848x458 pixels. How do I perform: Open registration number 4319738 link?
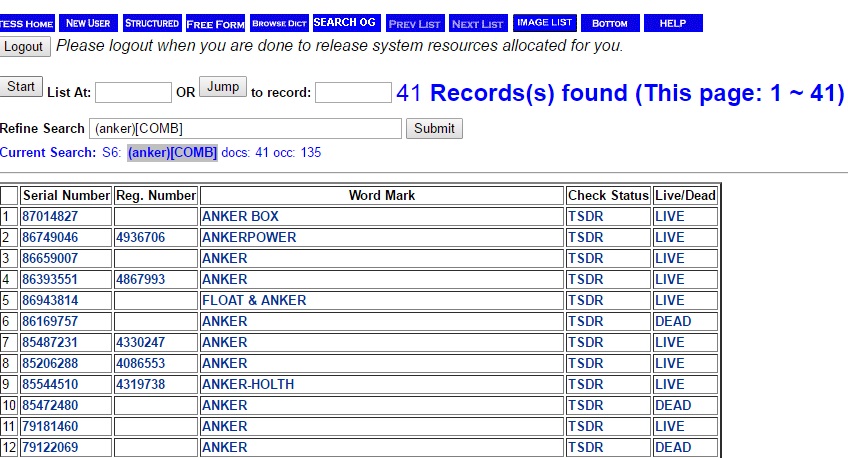click(x=141, y=384)
